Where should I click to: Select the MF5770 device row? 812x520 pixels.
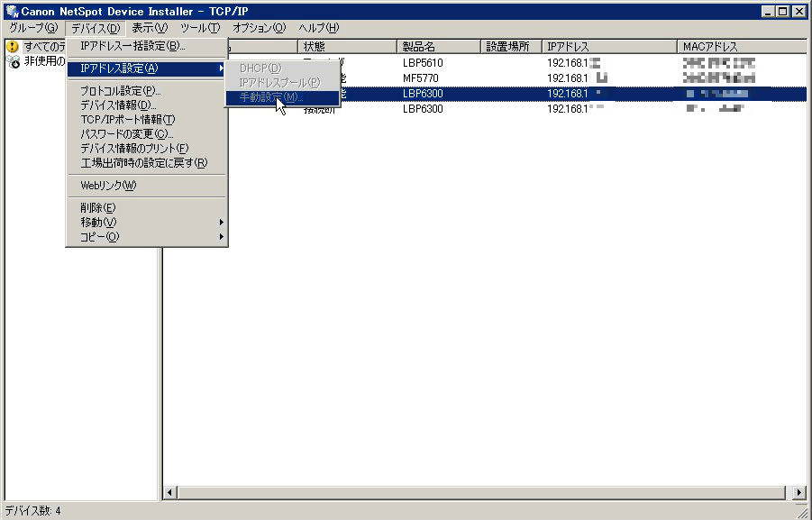click(x=485, y=78)
